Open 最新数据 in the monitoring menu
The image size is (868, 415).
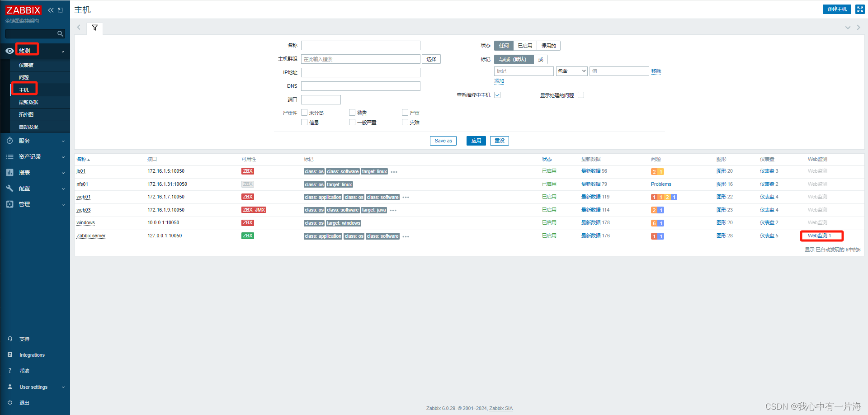click(28, 102)
